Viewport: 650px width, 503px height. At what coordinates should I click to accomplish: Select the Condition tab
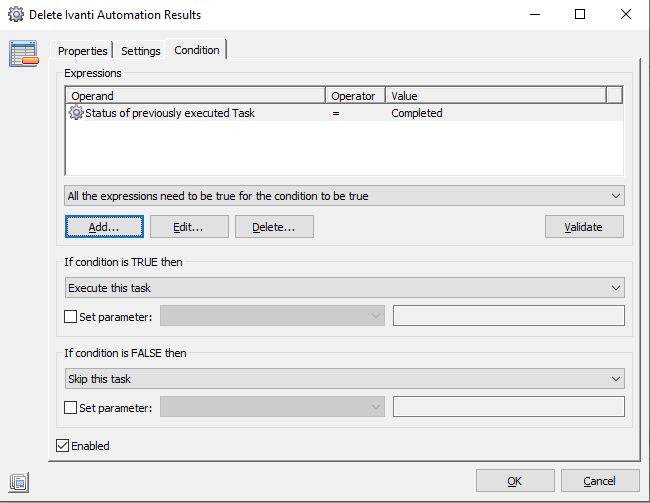[x=196, y=50]
